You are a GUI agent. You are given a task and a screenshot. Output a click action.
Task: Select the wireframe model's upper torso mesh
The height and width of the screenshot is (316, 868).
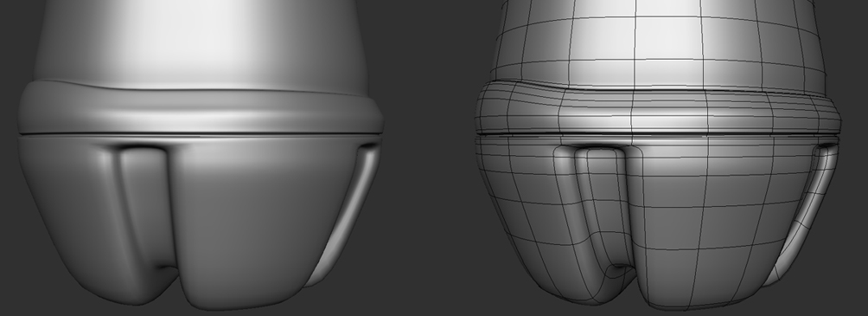[x=658, y=44]
